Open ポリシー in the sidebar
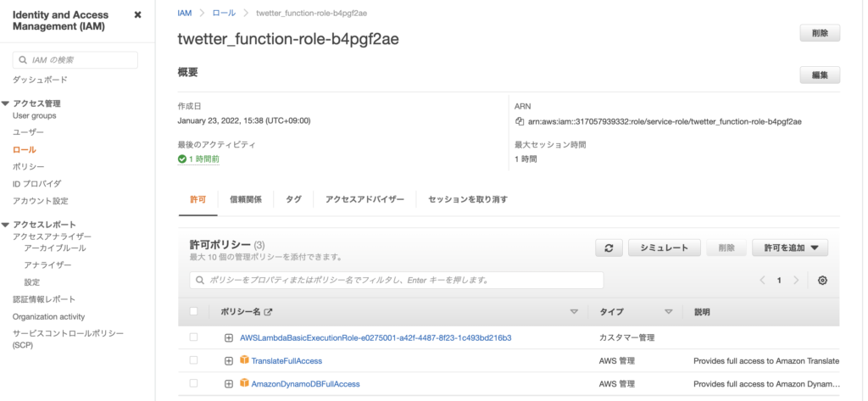Image resolution: width=868 pixels, height=401 pixels. [x=28, y=167]
